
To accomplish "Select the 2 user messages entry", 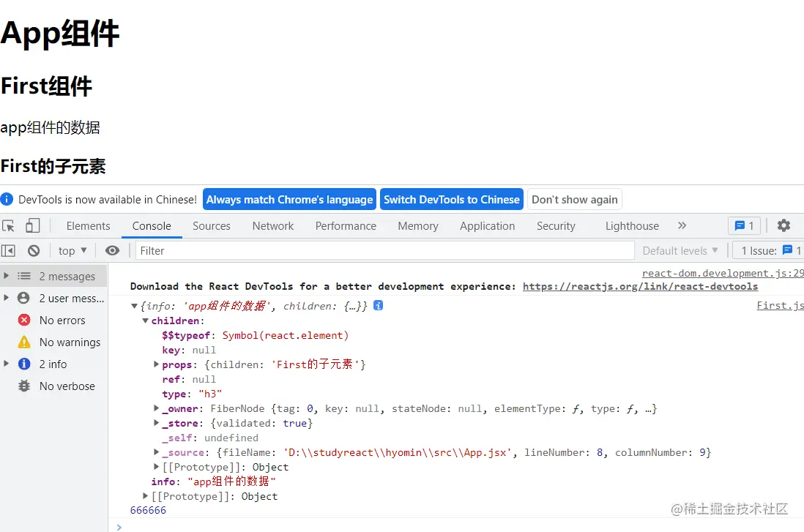I will 53,299.
